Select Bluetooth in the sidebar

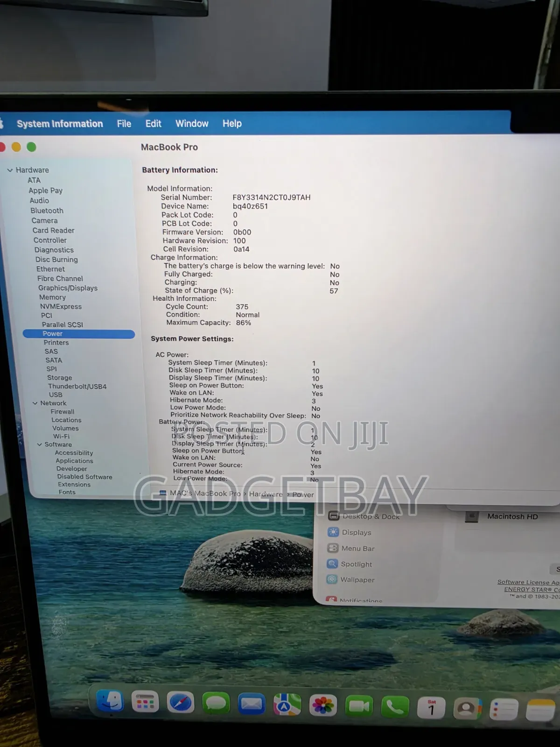click(x=47, y=211)
